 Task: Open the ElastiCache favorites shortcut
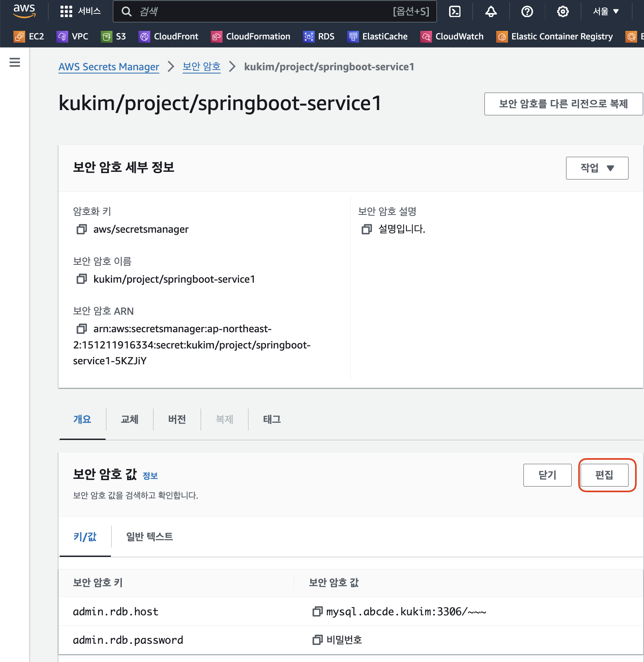tap(378, 37)
